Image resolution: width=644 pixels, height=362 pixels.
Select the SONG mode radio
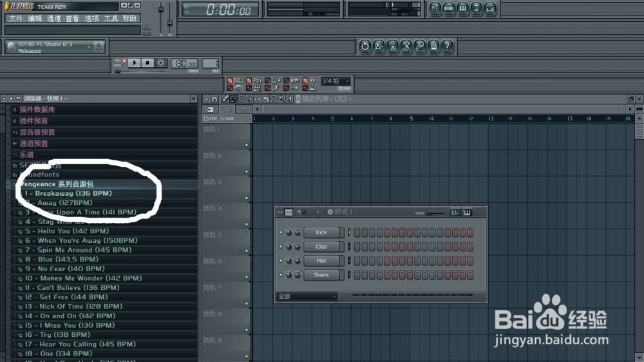[124, 65]
